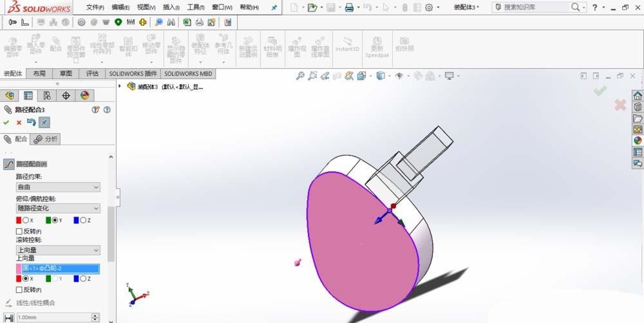Click the Print icon in title toolbar
Screen dimensions: 644x323
(x=349, y=7)
